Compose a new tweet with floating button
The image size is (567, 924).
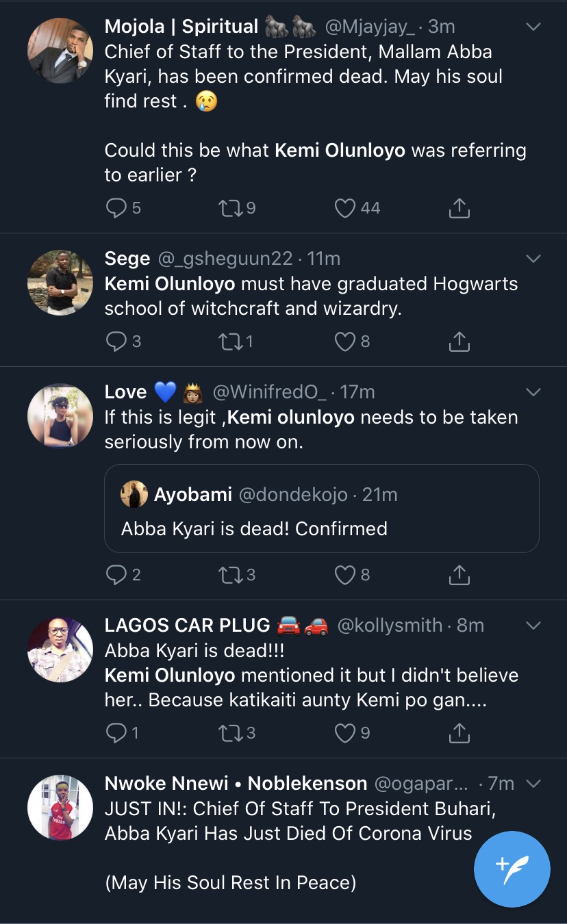[x=512, y=869]
